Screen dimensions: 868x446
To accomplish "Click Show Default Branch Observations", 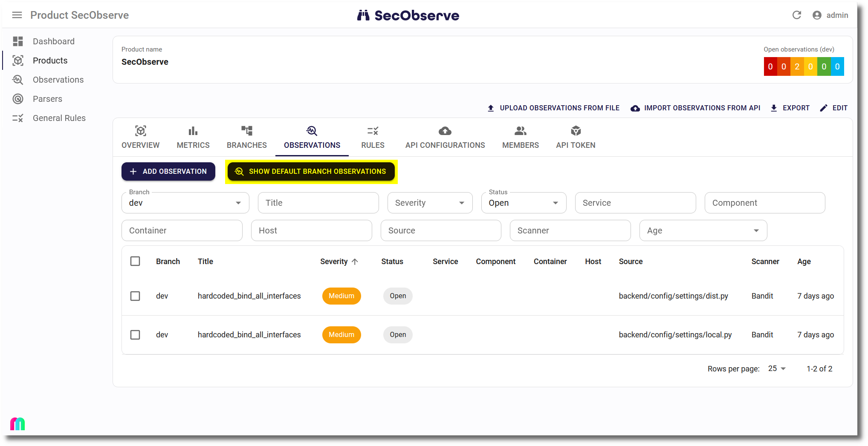I will [x=311, y=171].
